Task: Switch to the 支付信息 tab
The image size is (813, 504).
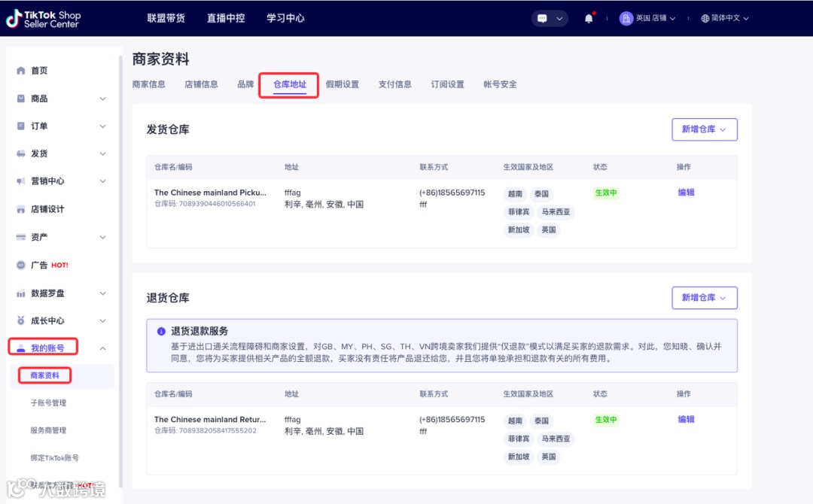Action: point(394,84)
